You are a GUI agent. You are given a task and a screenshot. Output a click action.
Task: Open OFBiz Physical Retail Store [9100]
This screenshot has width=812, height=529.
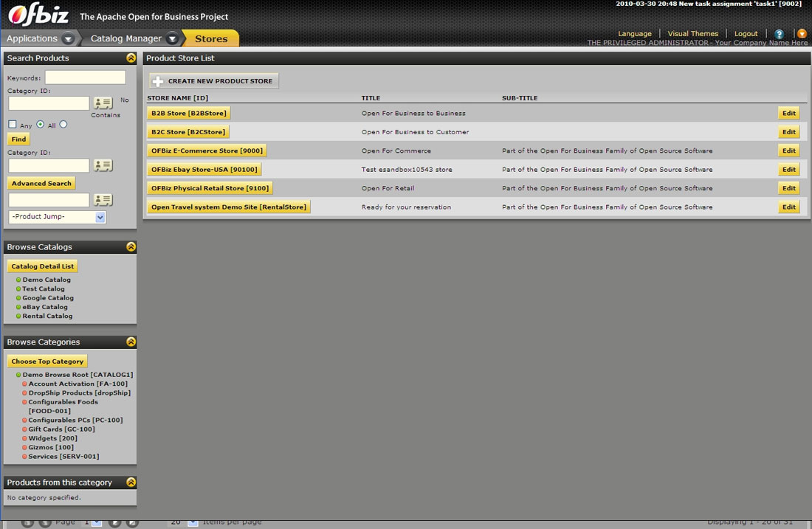point(210,188)
